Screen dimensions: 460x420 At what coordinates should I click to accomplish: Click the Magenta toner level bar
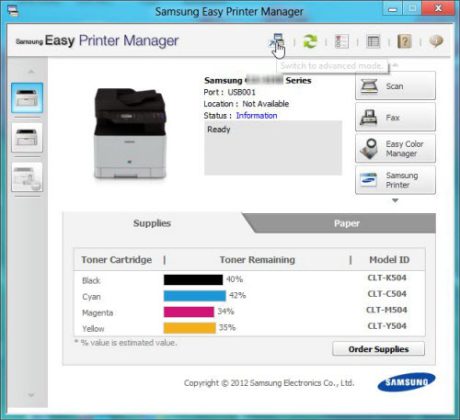tap(189, 312)
